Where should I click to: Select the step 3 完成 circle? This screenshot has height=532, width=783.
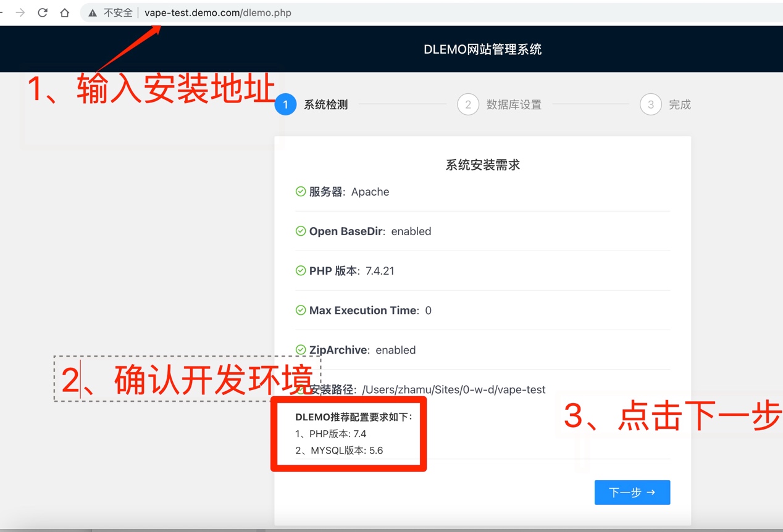[x=650, y=105]
